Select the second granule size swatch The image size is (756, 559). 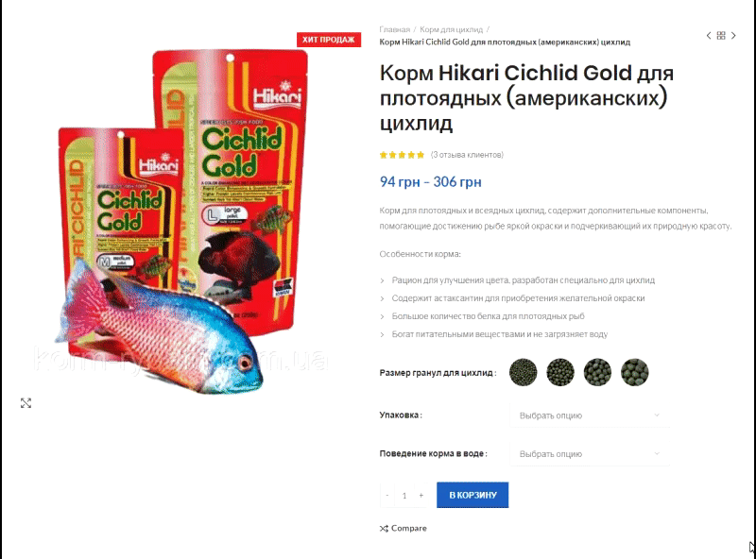click(560, 372)
